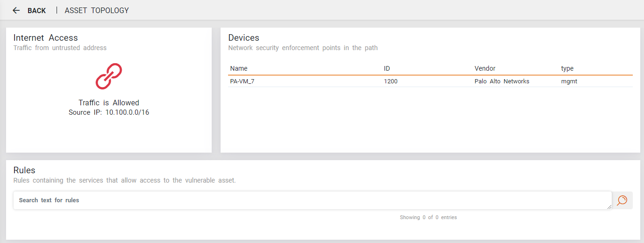The width and height of the screenshot is (644, 243).
Task: Click the magnifier search icon for rules
Action: point(622,200)
